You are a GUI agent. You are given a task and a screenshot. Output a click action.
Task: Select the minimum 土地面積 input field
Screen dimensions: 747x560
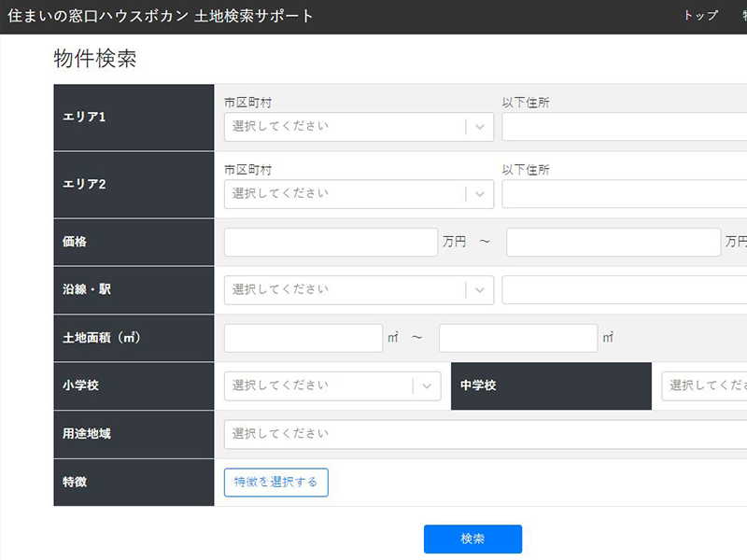pos(303,338)
